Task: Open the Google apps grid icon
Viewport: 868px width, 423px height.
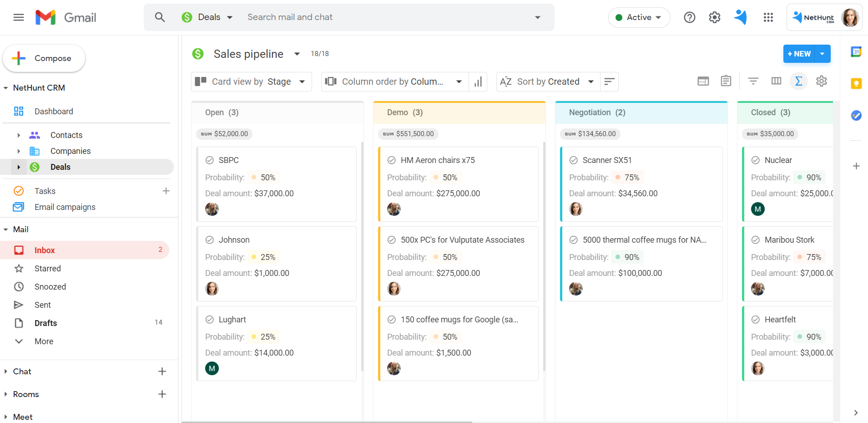Action: pyautogui.click(x=768, y=17)
